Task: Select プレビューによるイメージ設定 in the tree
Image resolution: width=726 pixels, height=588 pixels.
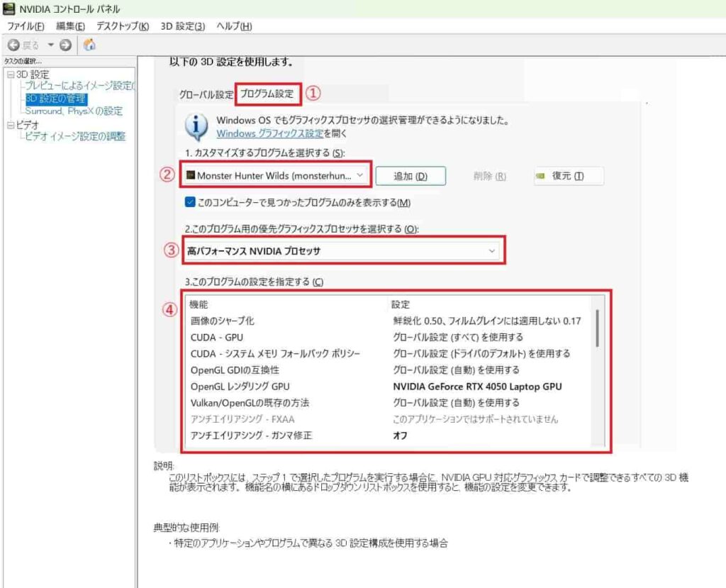Action: pyautogui.click(x=79, y=86)
